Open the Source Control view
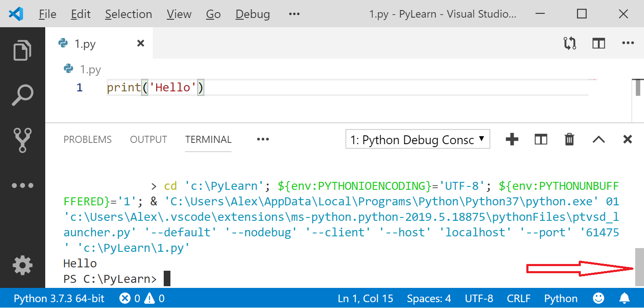Screen dimensions: 644x308 pyautogui.click(x=22, y=140)
